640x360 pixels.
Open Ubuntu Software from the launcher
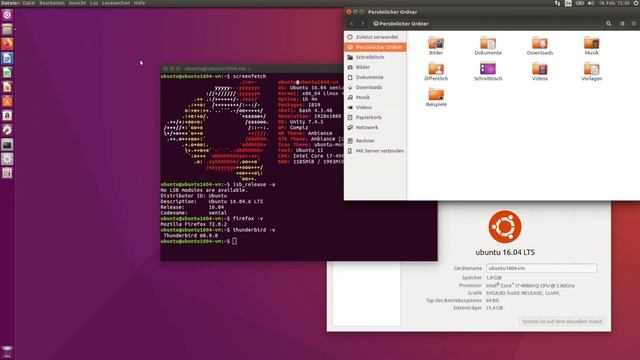pyautogui.click(x=7, y=101)
